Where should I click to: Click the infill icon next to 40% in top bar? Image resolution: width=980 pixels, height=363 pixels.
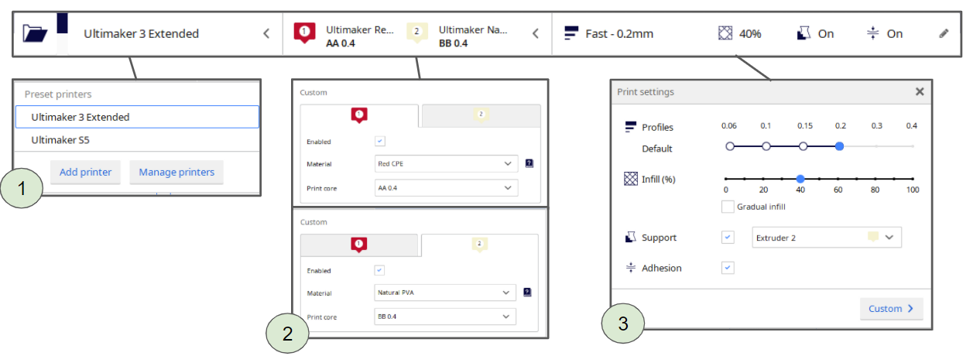tap(725, 33)
